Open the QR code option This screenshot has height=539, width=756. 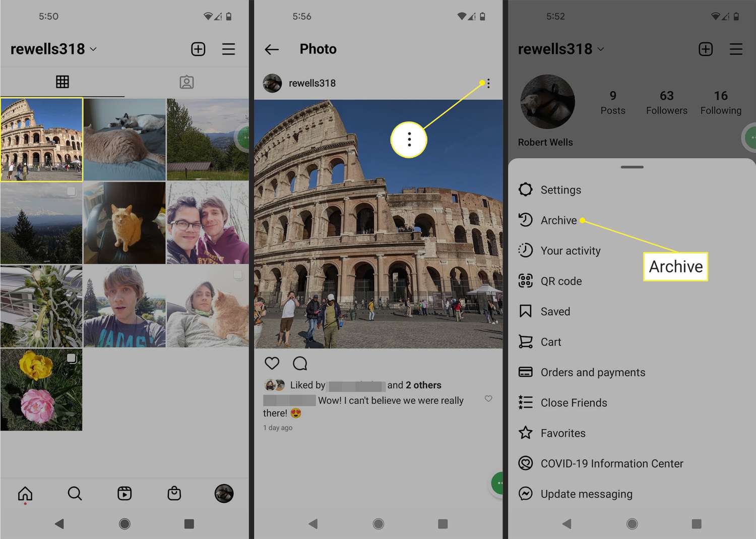point(561,281)
